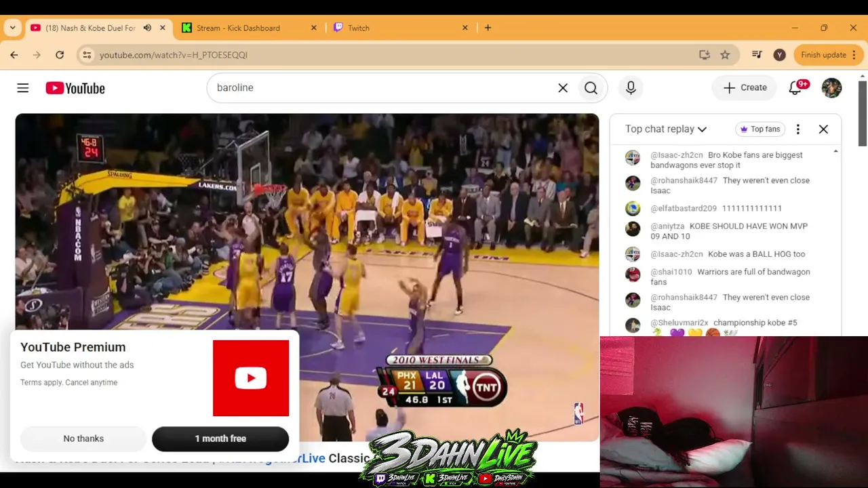Close the chat replay panel
The height and width of the screenshot is (488, 868).
tap(823, 129)
